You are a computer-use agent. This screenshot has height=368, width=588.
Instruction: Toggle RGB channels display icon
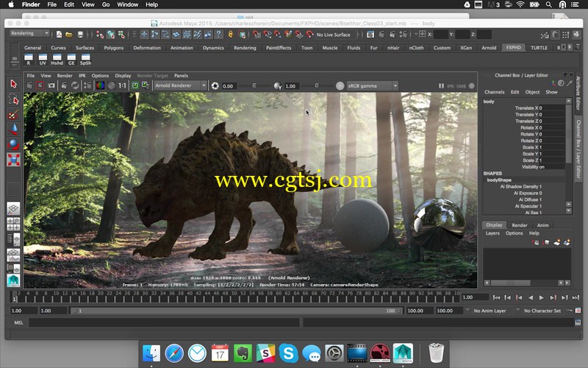pyautogui.click(x=100, y=85)
